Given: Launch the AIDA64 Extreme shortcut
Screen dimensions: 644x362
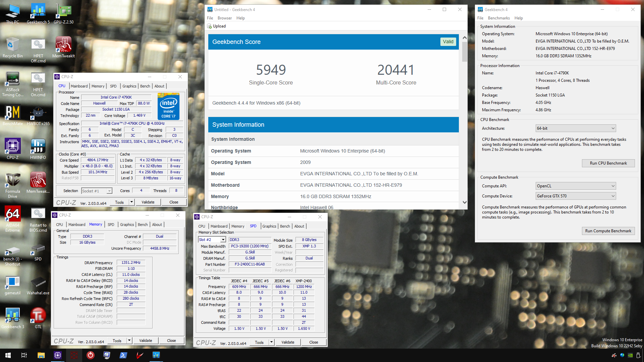Looking at the screenshot, I should click(x=12, y=219).
